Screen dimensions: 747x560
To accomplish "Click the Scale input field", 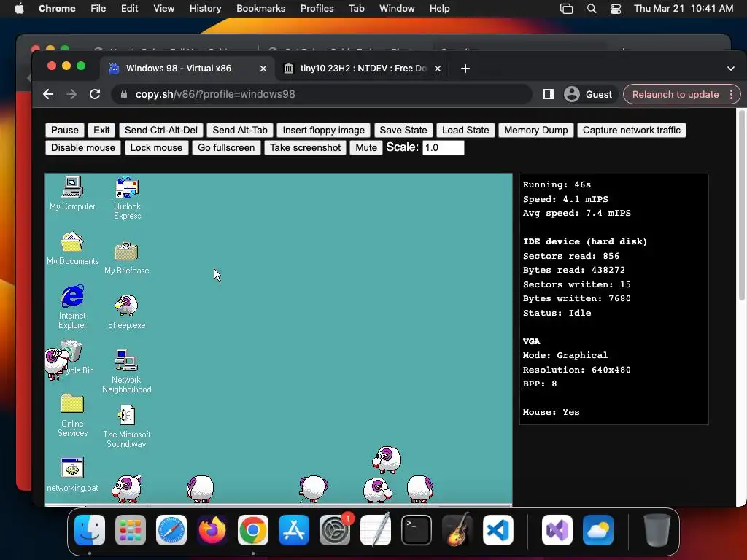I will pyautogui.click(x=443, y=147).
